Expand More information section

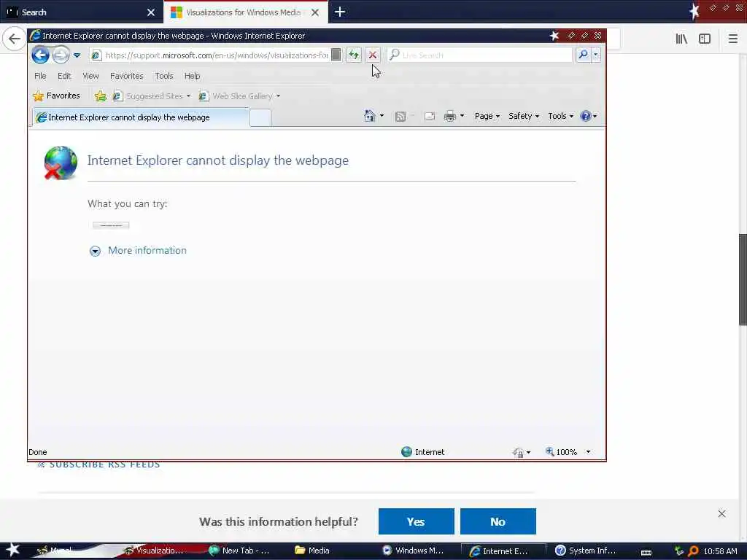click(95, 251)
